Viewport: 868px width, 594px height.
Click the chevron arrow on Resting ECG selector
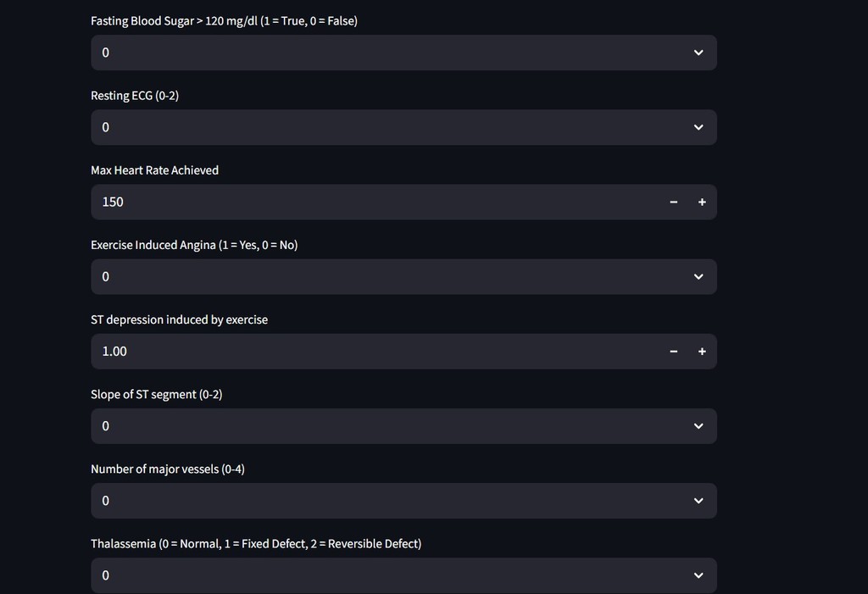click(698, 127)
